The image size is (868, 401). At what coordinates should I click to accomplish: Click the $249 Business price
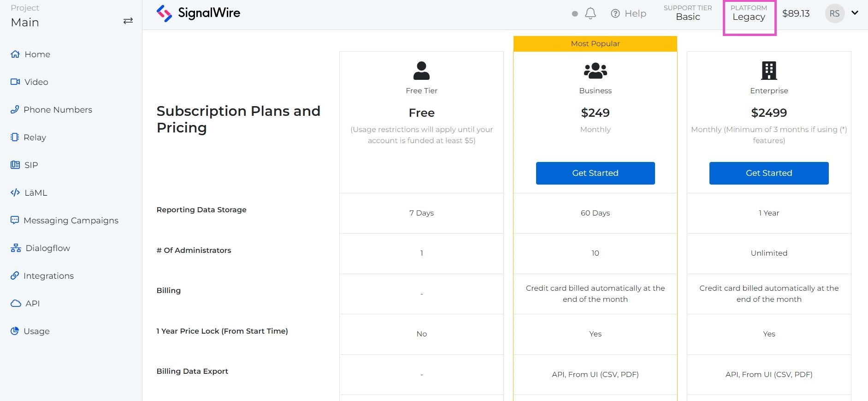(x=595, y=113)
